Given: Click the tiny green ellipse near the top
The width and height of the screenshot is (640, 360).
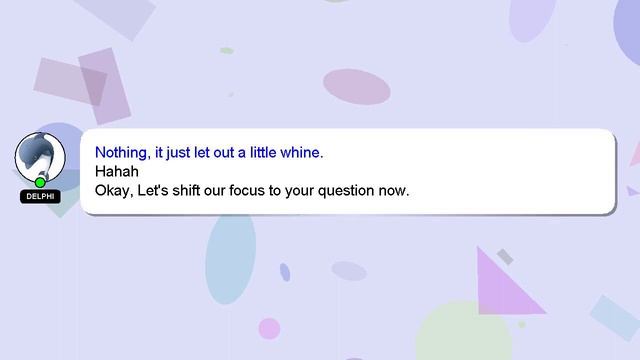Looking at the screenshot, I should point(227,51).
